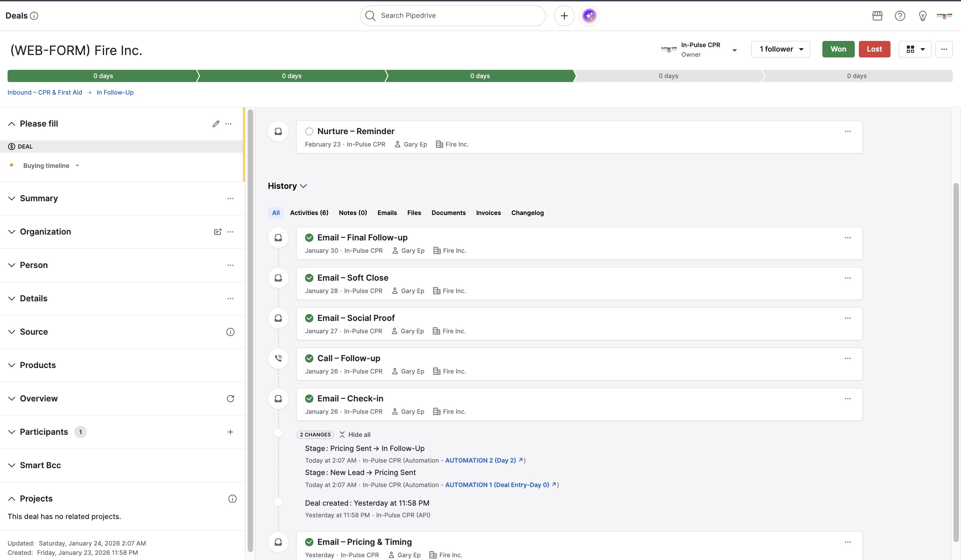Collapse the Please fill section

pyautogui.click(x=12, y=123)
